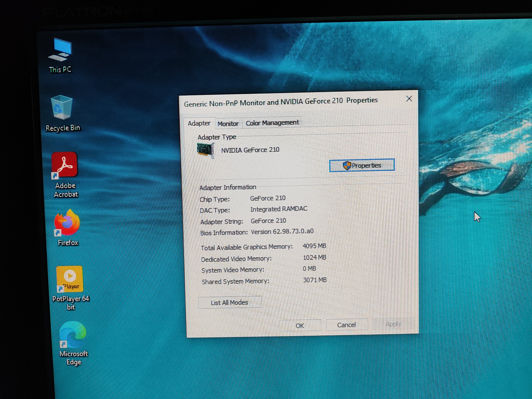Screen dimensions: 532x399
Task: Switch to the Monitor tab
Action: coord(228,124)
